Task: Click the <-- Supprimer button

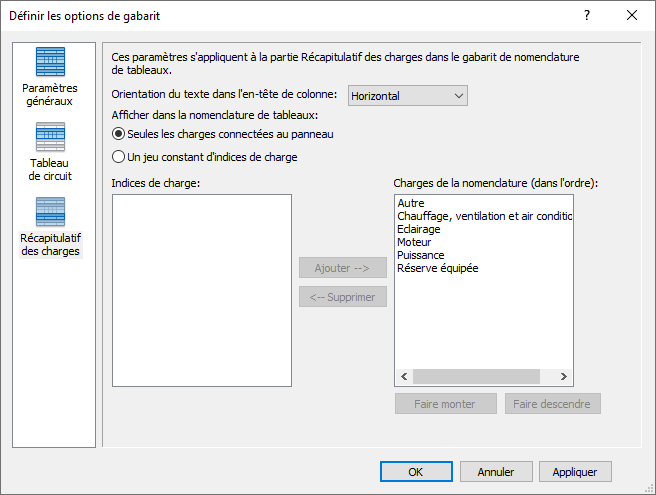Action: point(342,296)
